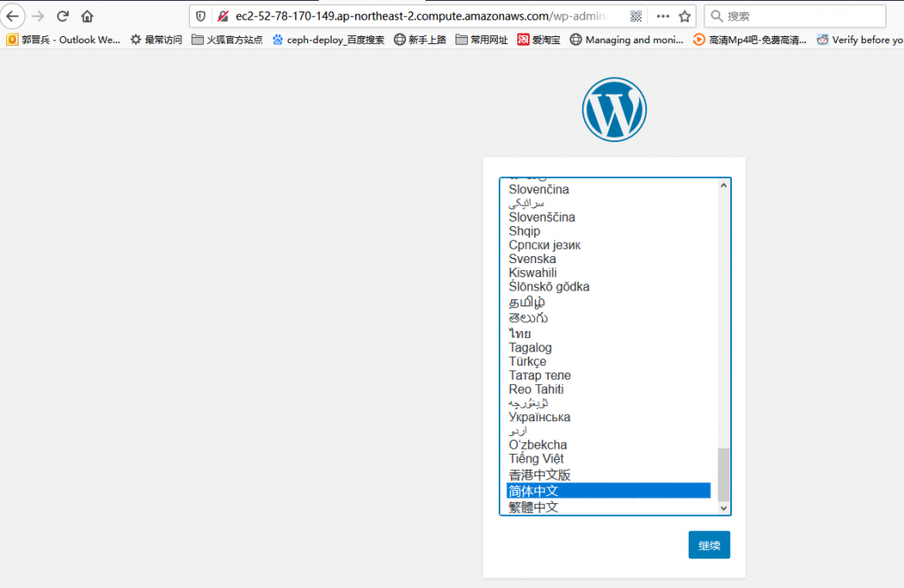Open the 常用网址 bookmark folder
Image resolution: width=904 pixels, height=588 pixels.
pyautogui.click(x=482, y=40)
